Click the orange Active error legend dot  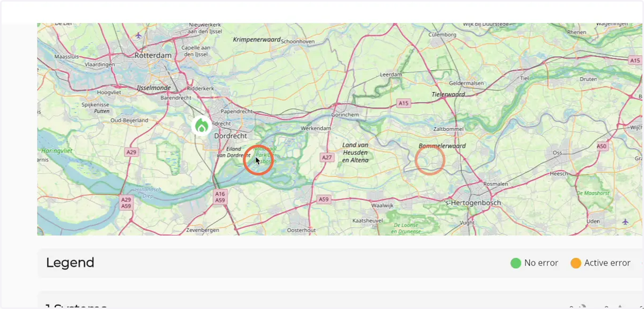[576, 263]
